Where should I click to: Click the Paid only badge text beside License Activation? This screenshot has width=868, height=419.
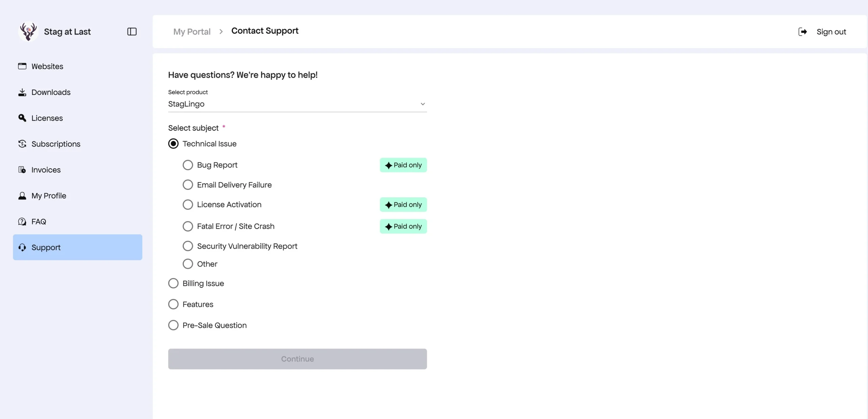click(408, 204)
